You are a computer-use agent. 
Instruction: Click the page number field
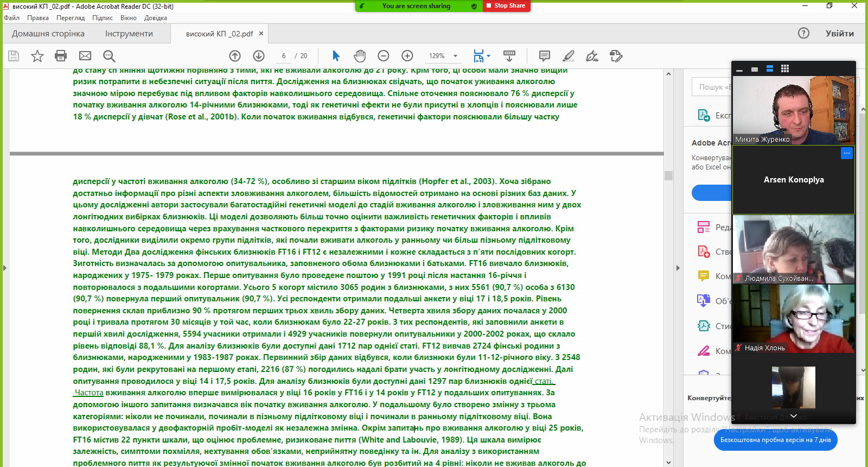(283, 56)
